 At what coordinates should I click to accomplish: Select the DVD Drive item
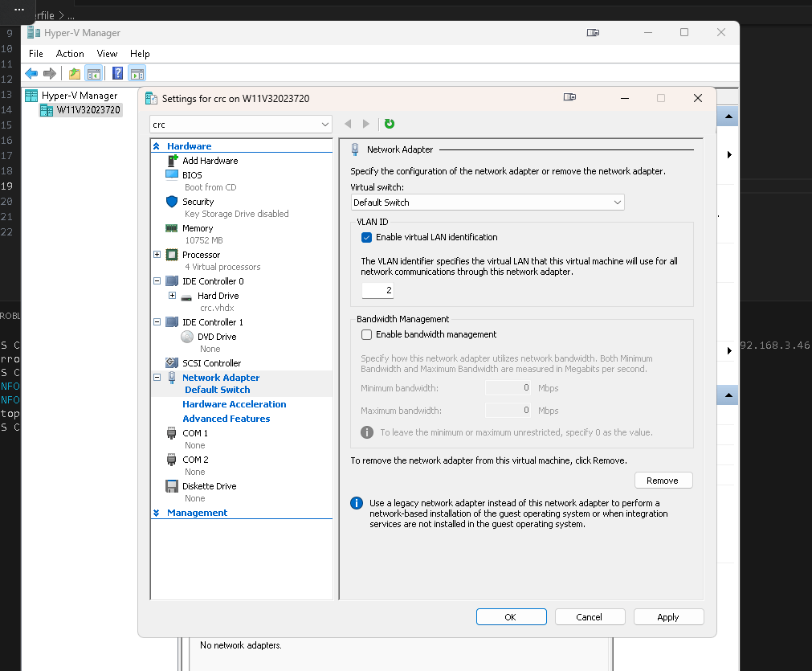(217, 336)
